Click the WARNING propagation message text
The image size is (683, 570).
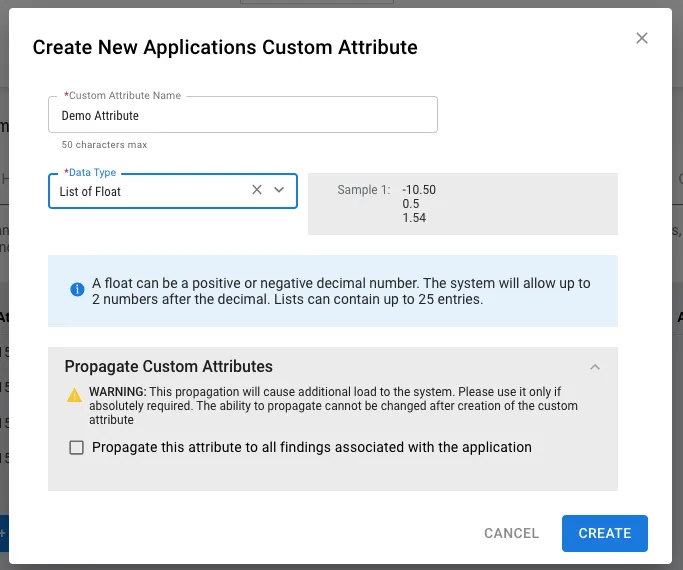click(333, 405)
